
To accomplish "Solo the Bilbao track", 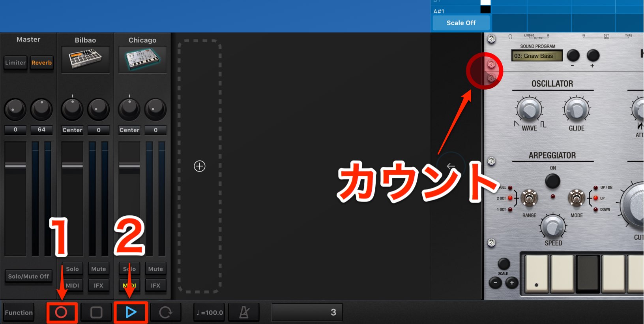I will coord(72,269).
